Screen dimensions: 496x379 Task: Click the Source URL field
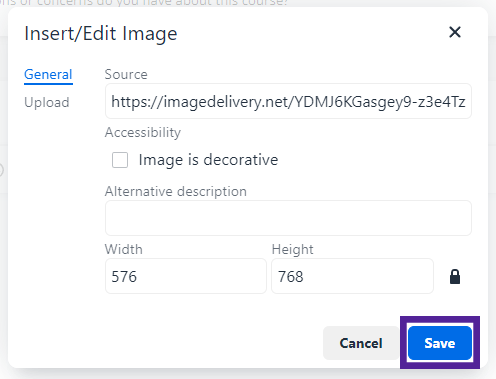(288, 101)
